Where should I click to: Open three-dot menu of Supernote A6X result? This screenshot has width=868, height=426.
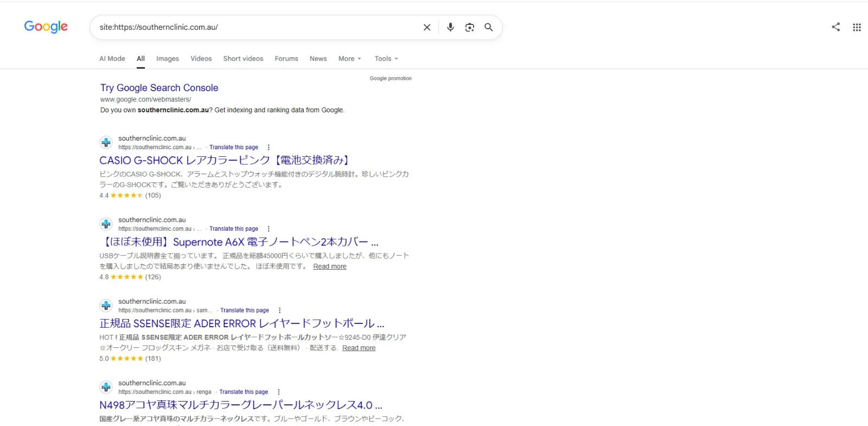[269, 229]
